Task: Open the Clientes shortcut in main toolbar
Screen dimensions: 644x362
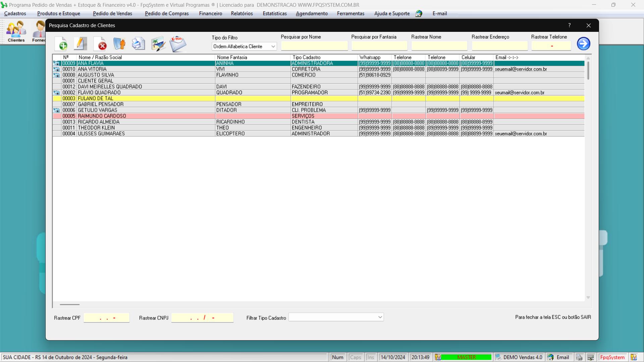Action: [16, 32]
